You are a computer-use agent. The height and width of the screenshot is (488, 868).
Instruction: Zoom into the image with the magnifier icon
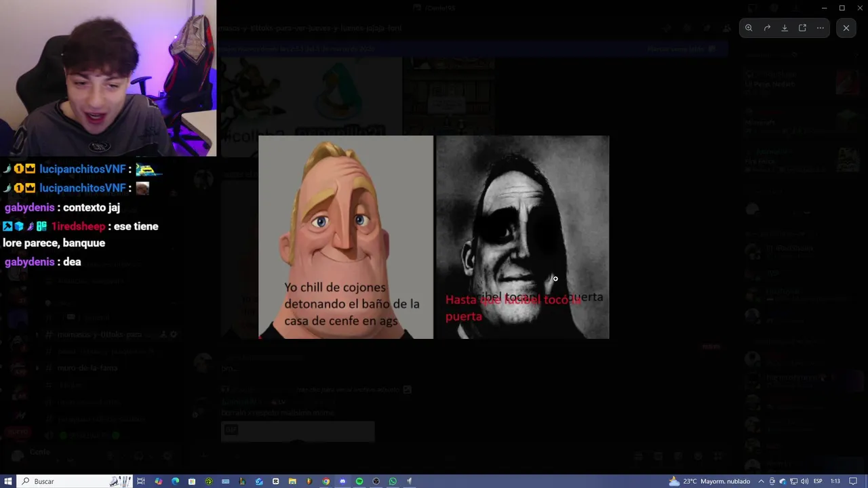pyautogui.click(x=749, y=28)
